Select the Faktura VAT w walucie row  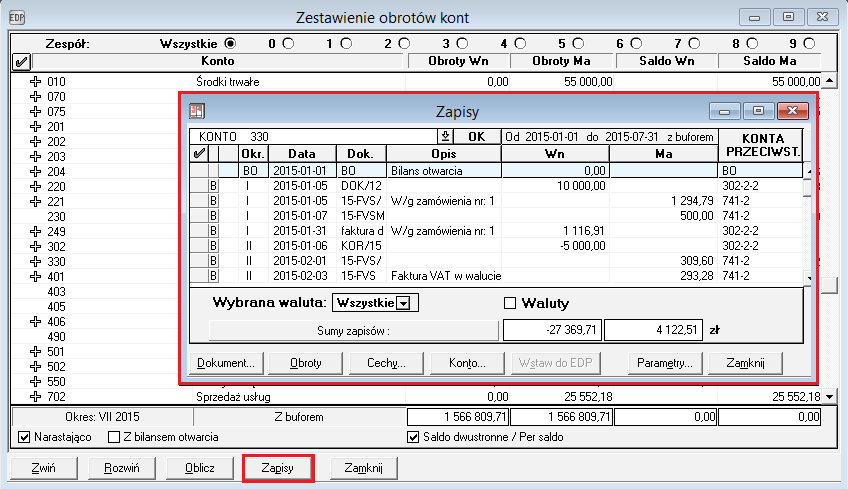(x=496, y=276)
